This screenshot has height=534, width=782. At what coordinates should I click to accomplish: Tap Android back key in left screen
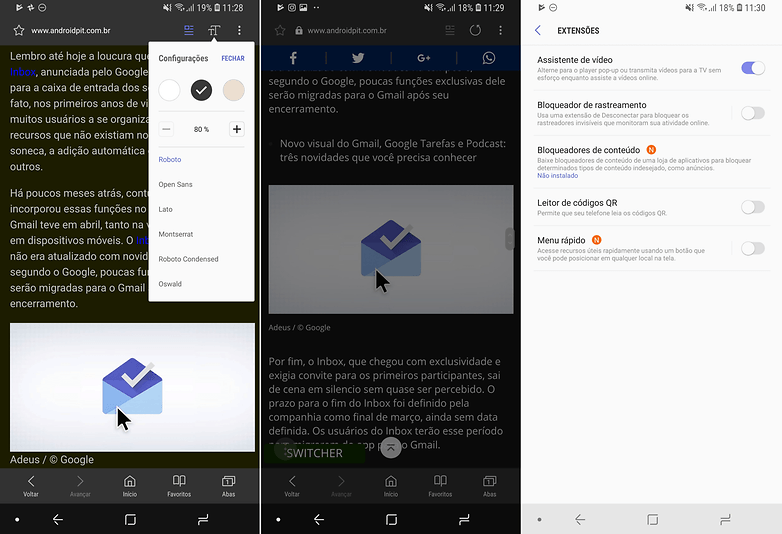pyautogui.click(x=58, y=520)
